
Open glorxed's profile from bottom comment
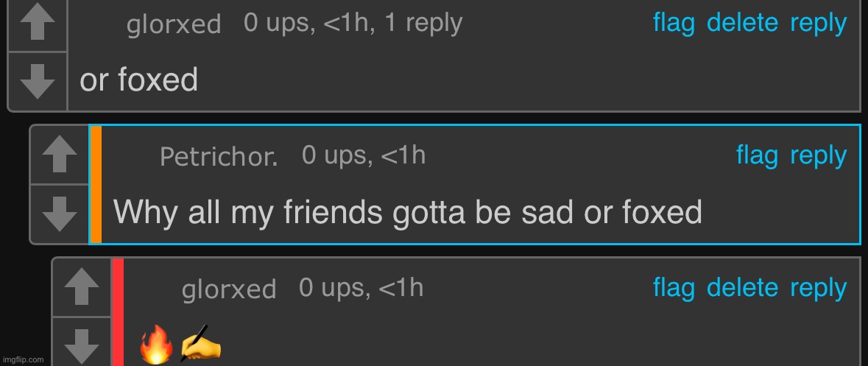pos(229,290)
